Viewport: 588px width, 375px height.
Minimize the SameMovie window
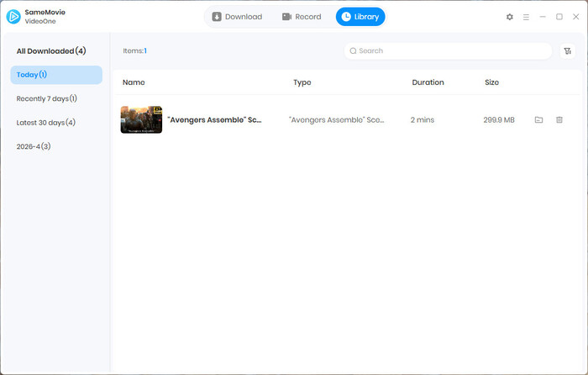543,17
